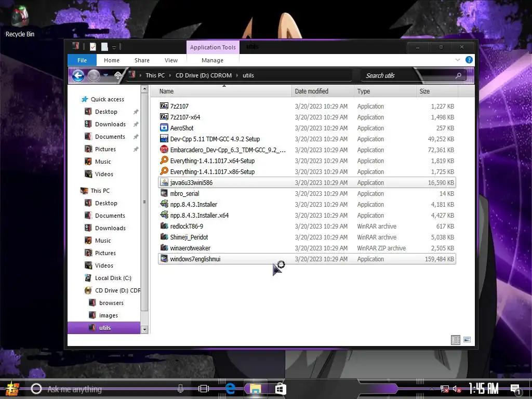
Task: Open the browsers folder in sidebar
Action: coord(111,303)
